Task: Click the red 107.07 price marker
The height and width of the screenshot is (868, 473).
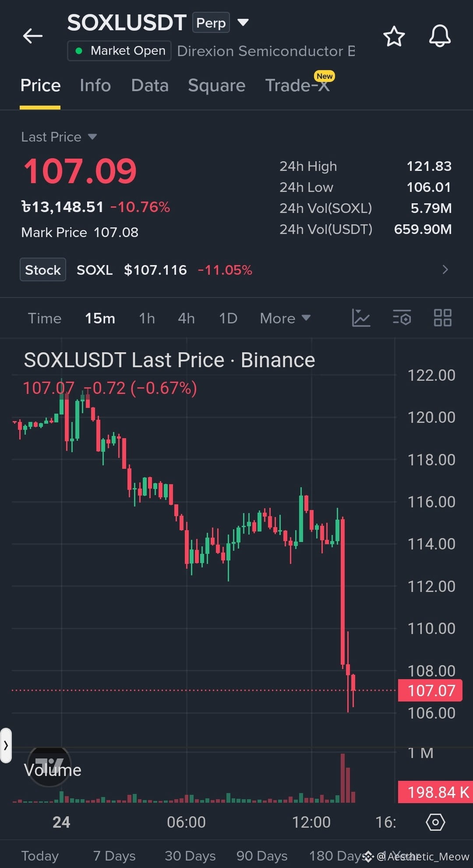Action: click(430, 691)
